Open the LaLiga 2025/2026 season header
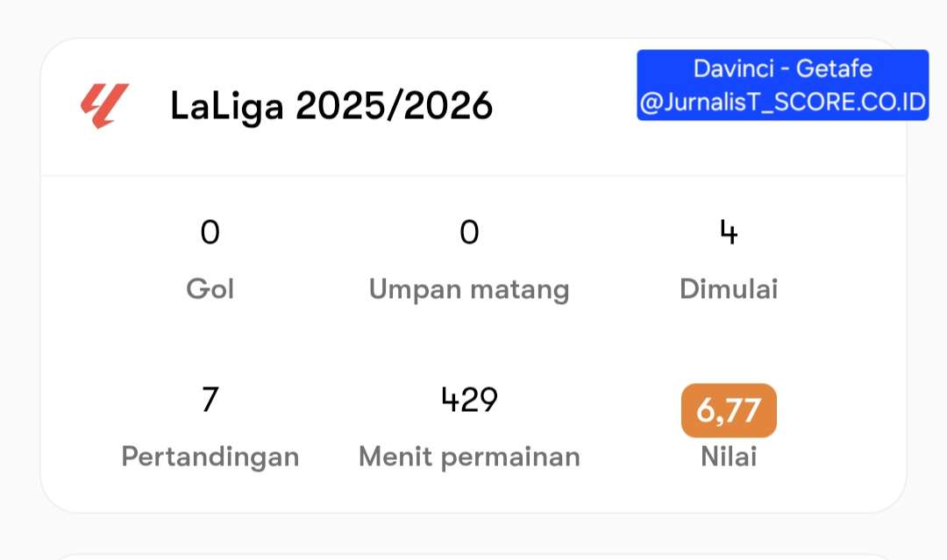Viewport: 947px width, 560px height. pyautogui.click(x=331, y=105)
